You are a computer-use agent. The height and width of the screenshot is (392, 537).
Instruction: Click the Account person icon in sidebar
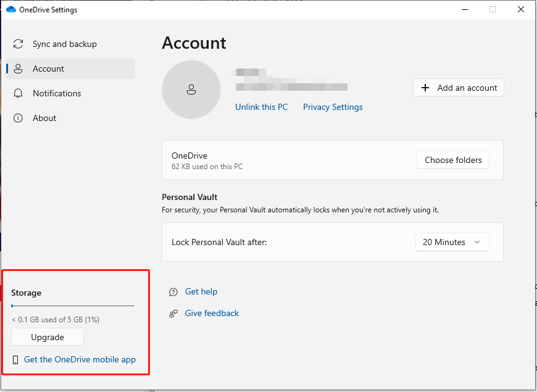tap(19, 69)
